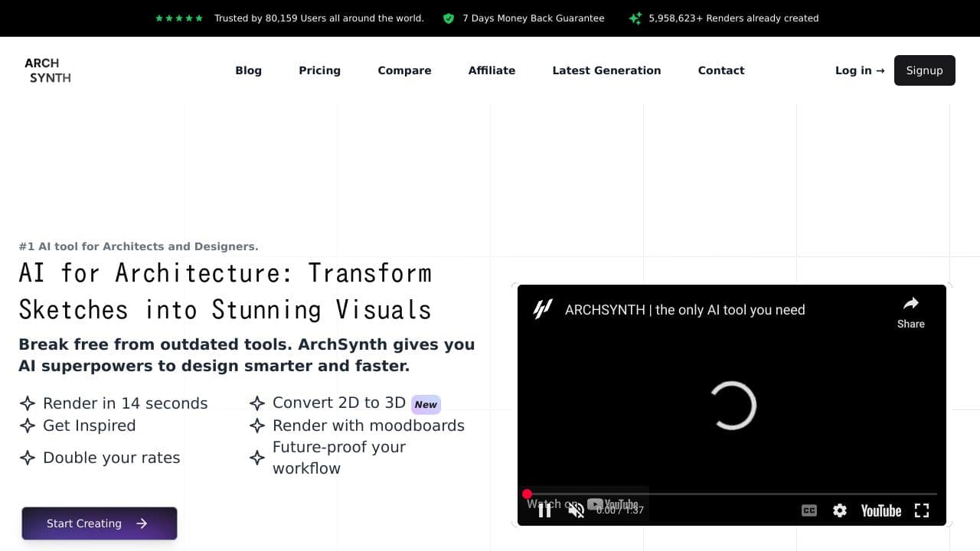Click the green shield guarantee icon
The width and height of the screenshot is (980, 551).
coord(449,18)
